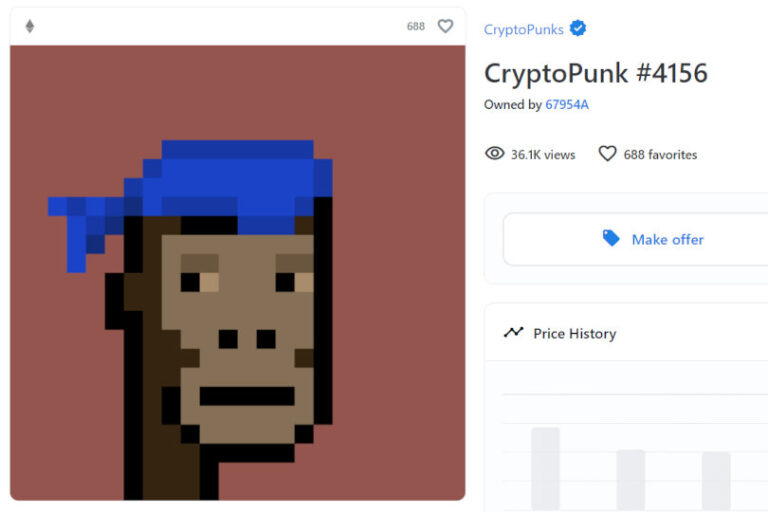Click the 36.1K views text

(x=543, y=155)
